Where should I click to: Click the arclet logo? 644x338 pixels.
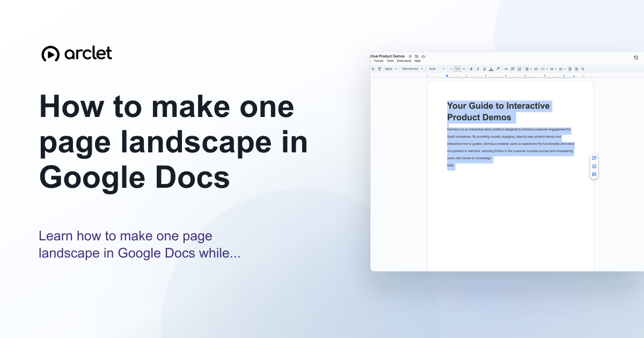tap(77, 54)
